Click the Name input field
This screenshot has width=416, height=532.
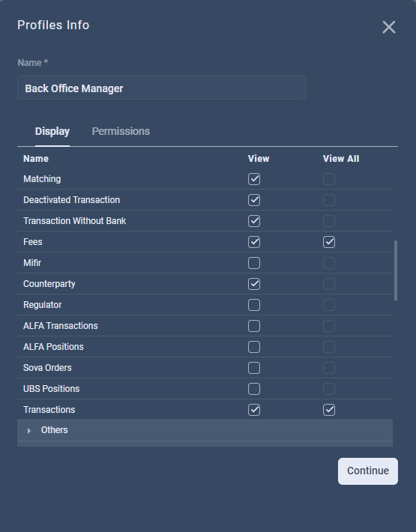tap(161, 88)
